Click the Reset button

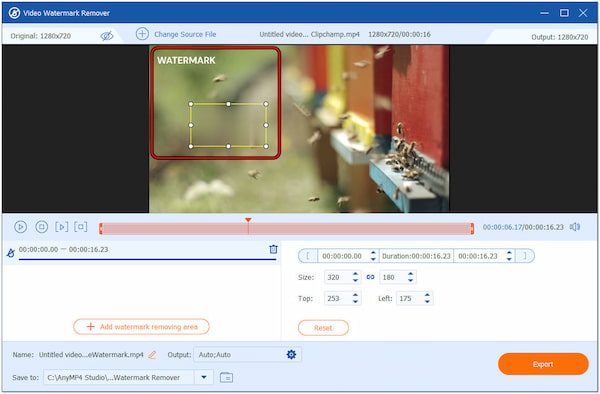pos(323,328)
